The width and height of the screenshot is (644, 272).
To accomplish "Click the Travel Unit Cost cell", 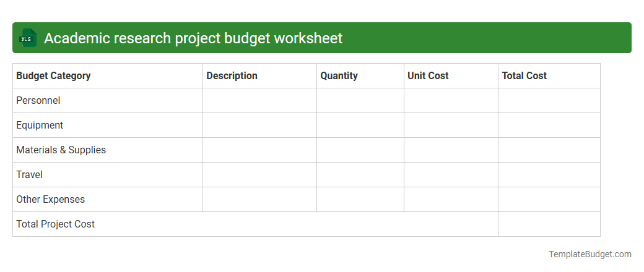I will [x=451, y=175].
